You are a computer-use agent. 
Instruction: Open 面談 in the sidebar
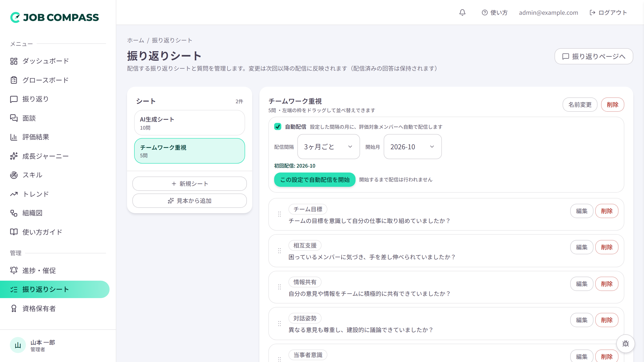pyautogui.click(x=55, y=118)
